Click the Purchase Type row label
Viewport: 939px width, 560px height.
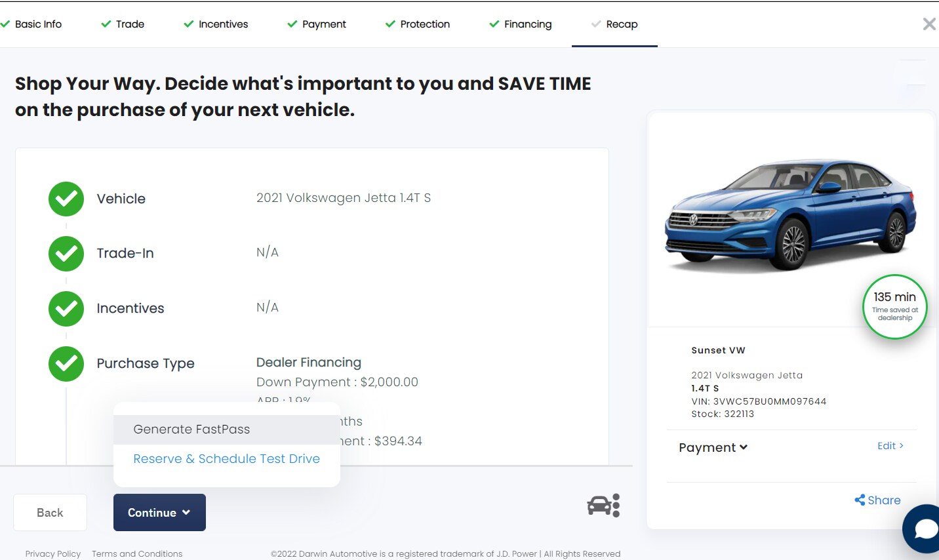click(x=146, y=363)
